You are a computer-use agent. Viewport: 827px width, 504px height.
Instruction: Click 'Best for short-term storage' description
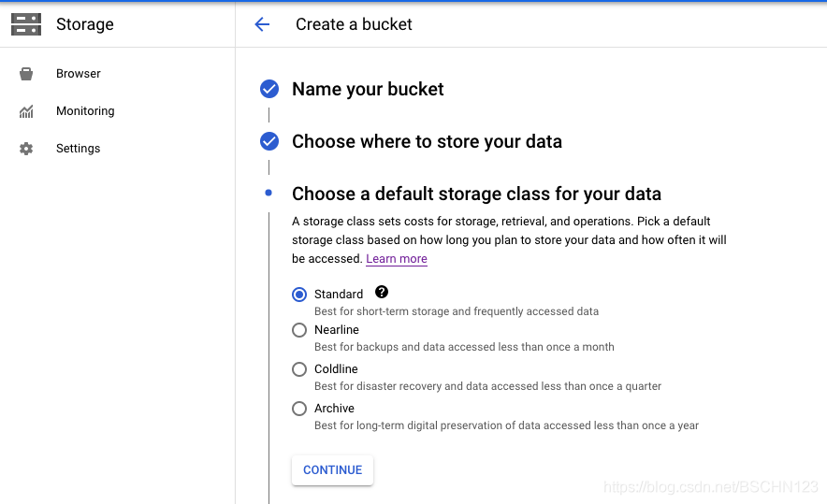(x=457, y=311)
